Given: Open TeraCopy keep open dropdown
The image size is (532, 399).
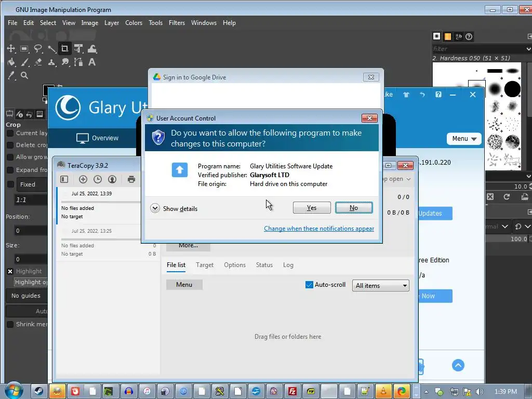Looking at the screenshot, I should click(396, 179).
